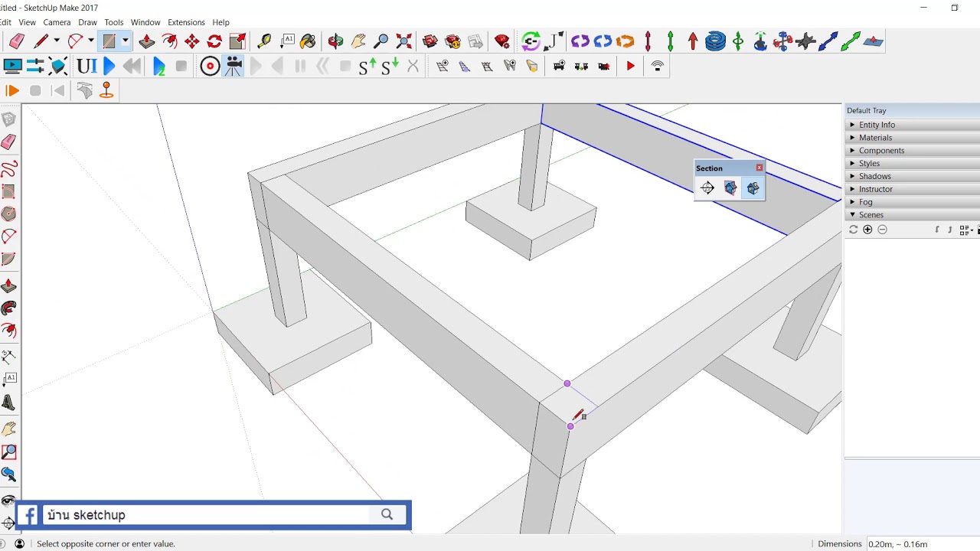Open the Rectangle tool dropdown arrow
Image resolution: width=980 pixels, height=551 pixels.
[125, 41]
